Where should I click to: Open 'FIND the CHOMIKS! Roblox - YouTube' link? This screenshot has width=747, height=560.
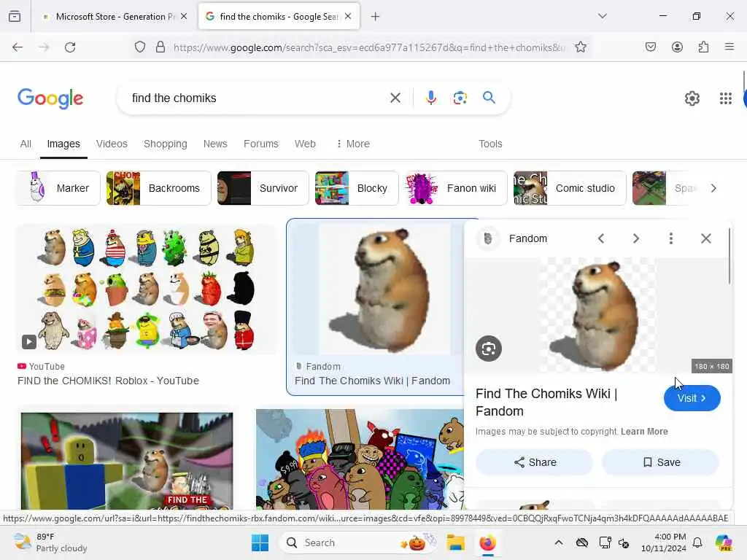pos(108,381)
